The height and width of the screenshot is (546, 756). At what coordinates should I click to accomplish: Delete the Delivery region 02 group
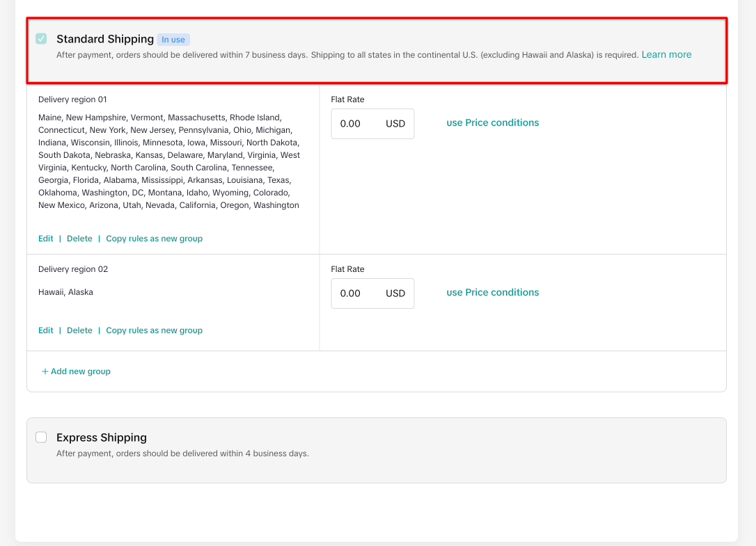coord(79,330)
